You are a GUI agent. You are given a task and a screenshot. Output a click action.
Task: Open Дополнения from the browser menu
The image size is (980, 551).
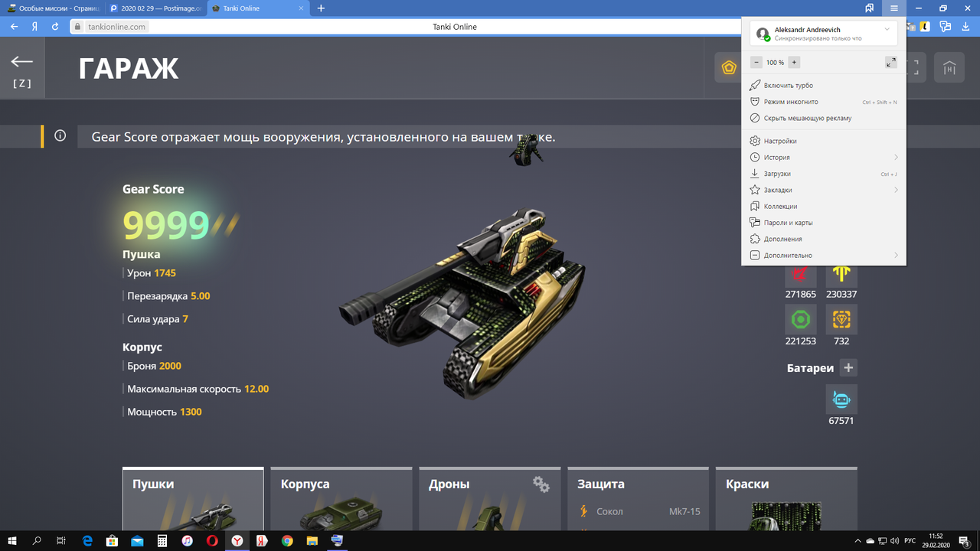[824, 240]
